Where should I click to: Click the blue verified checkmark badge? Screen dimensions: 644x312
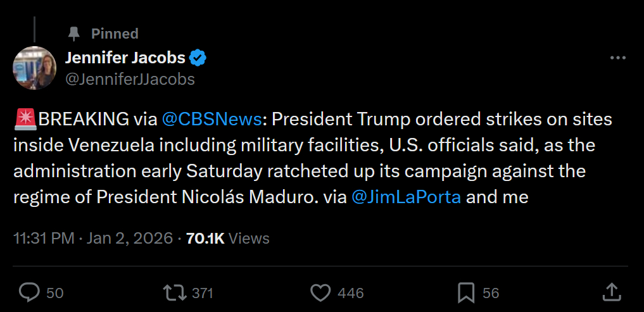198,58
